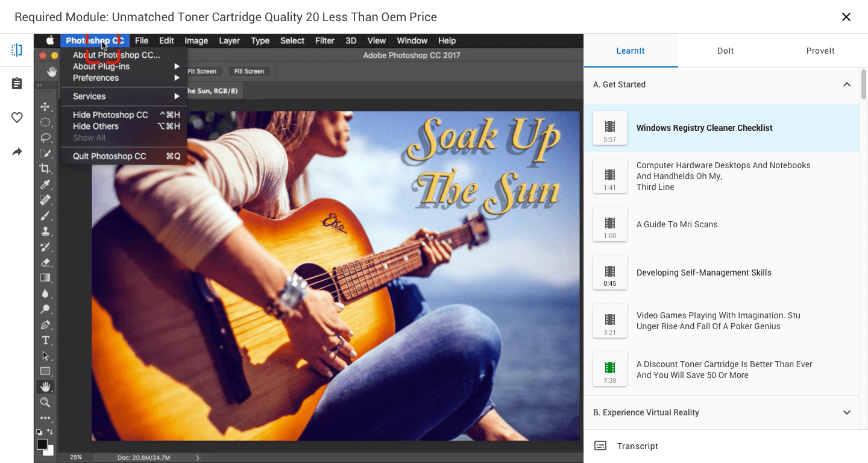
Task: Toggle the heart favorite icon
Action: click(x=17, y=118)
